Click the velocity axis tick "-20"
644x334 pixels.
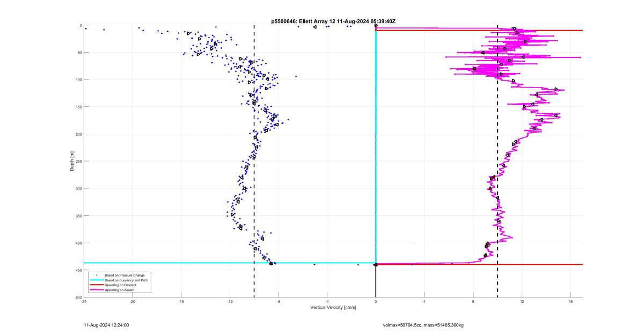[133, 301]
